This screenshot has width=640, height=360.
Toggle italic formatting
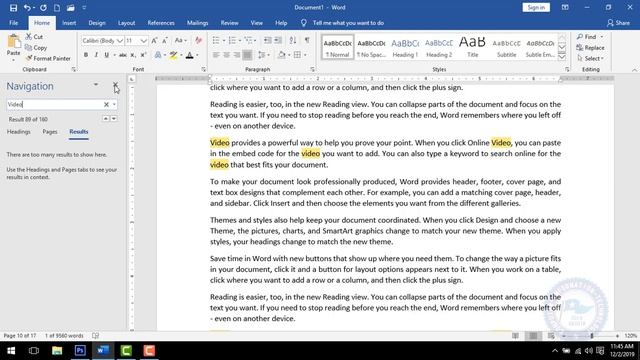click(x=96, y=55)
